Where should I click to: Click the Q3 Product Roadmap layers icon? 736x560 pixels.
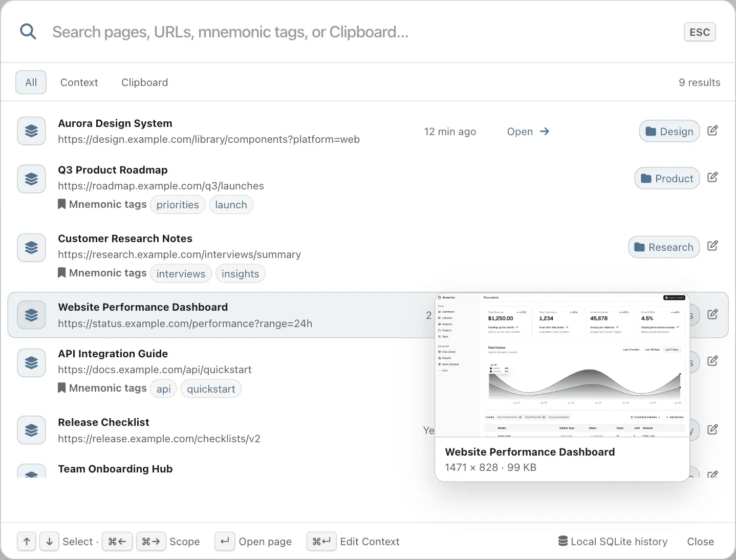tap(32, 179)
